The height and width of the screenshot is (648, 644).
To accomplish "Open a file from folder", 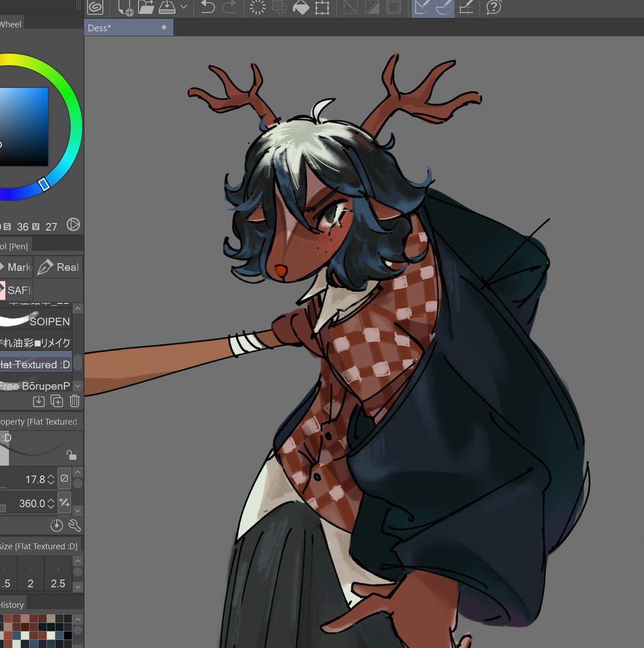I will (146, 7).
